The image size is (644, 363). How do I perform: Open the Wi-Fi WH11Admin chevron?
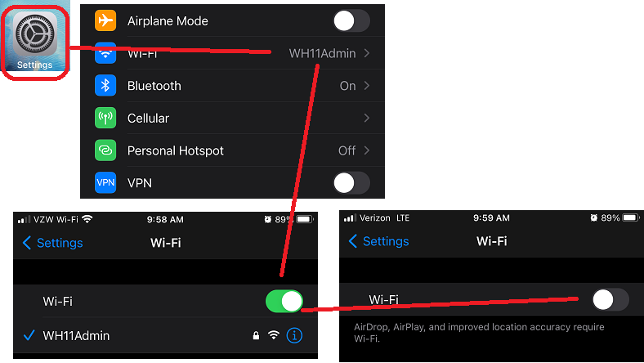point(367,53)
